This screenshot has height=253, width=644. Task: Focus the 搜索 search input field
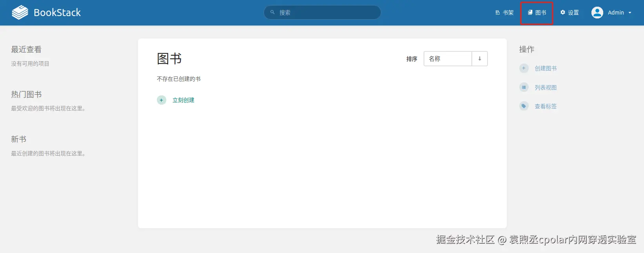(322, 13)
